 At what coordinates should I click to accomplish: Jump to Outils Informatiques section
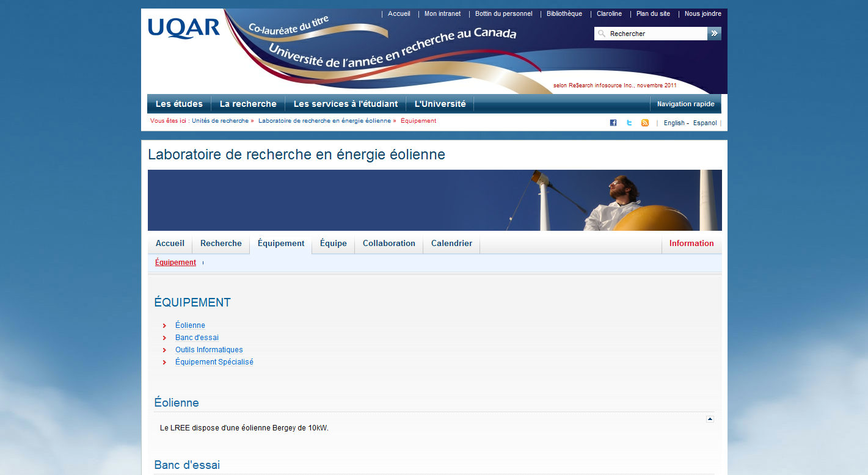(209, 350)
